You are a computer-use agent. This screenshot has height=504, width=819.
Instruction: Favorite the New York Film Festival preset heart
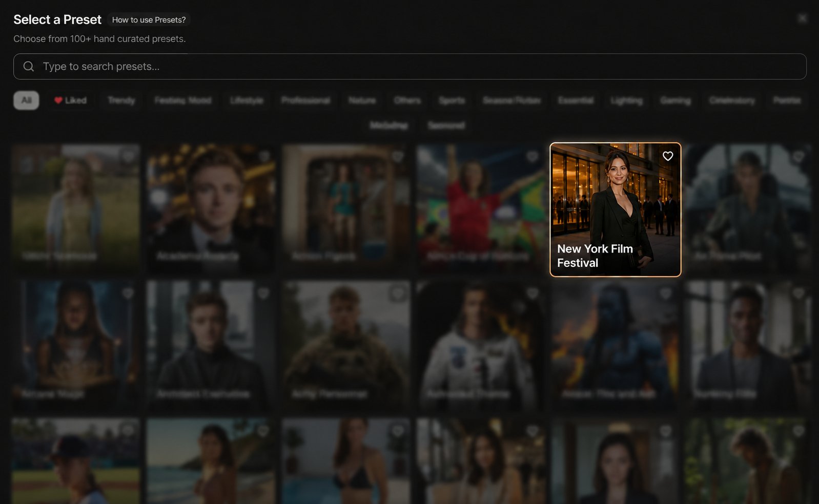(667, 156)
